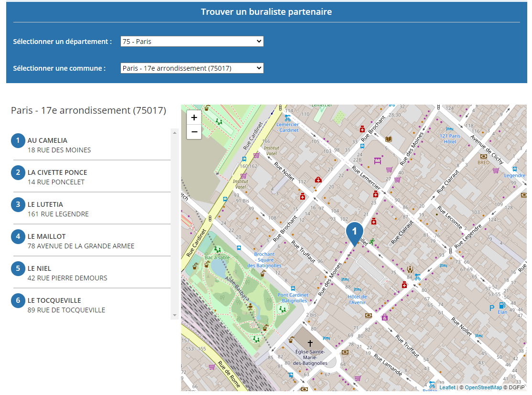Click the Elan parking P icon on map
Viewport: 532px width, 395px height.
(x=492, y=309)
